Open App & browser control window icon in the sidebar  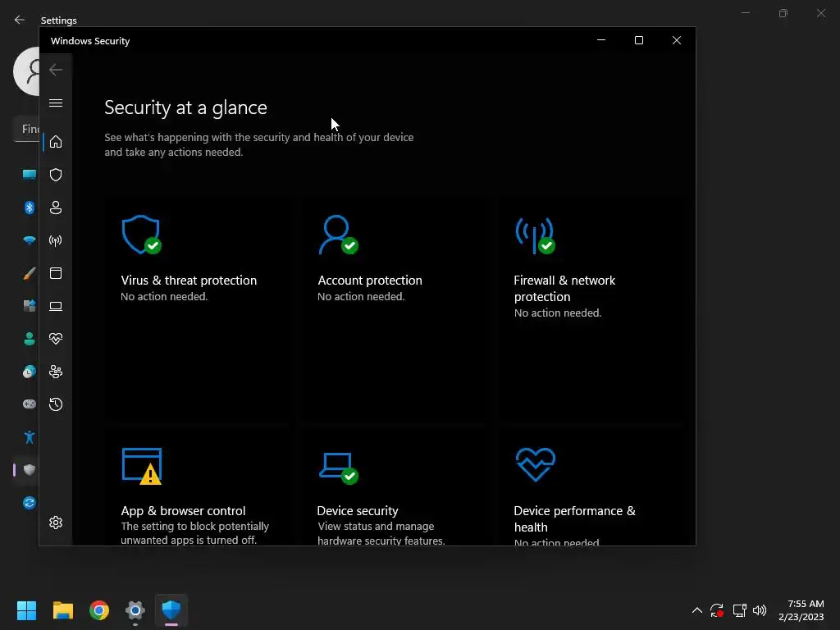tap(56, 273)
